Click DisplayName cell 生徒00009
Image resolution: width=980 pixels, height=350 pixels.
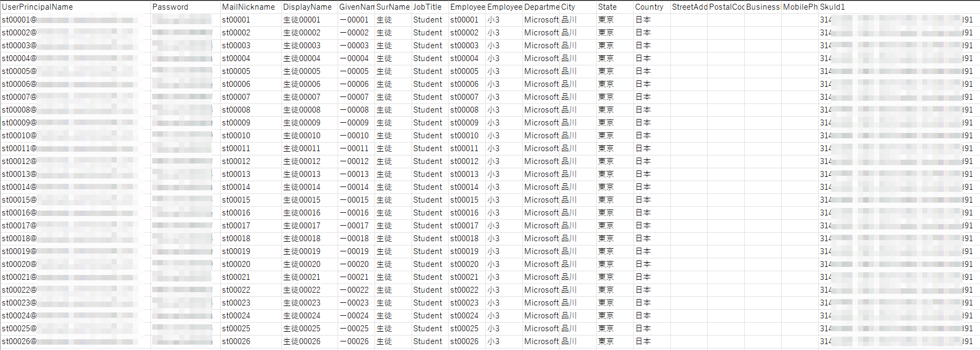[310, 123]
